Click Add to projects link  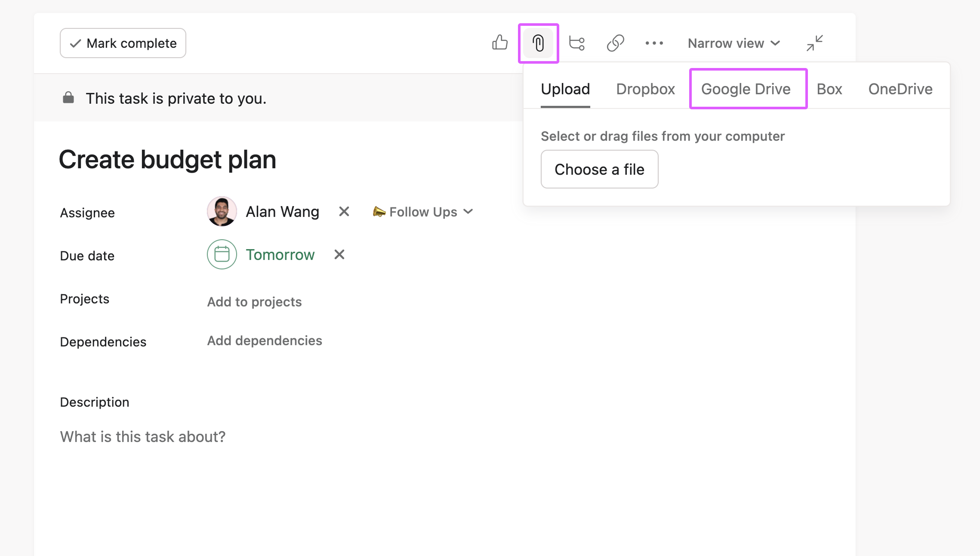pyautogui.click(x=254, y=302)
